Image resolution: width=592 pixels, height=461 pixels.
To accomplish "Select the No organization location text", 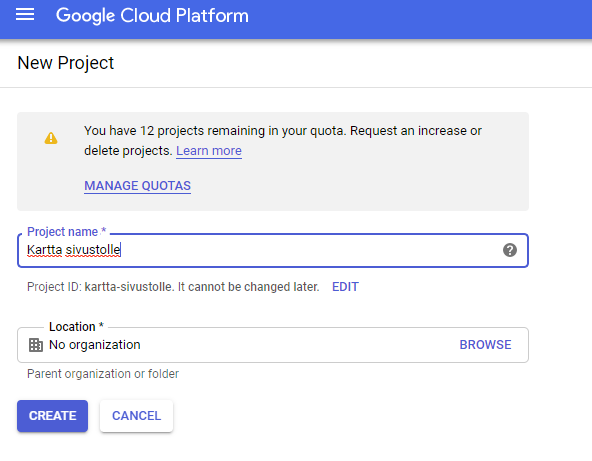I will tap(95, 345).
